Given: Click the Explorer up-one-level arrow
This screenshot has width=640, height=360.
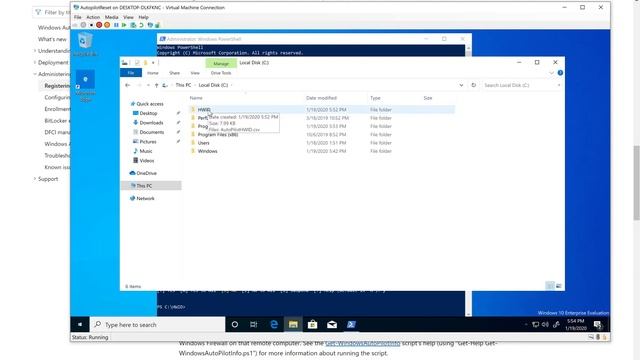Looking at the screenshot, I should 156,85.
